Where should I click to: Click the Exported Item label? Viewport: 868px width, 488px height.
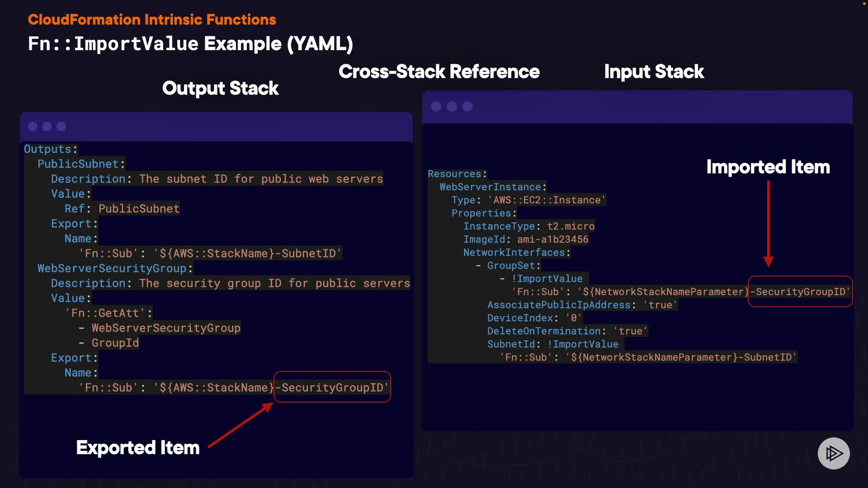pyautogui.click(x=138, y=448)
